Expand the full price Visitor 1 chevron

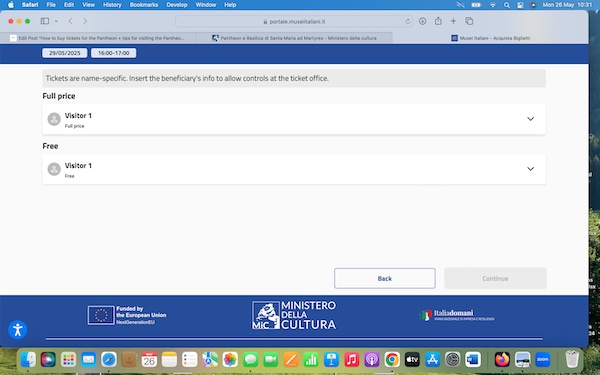pyautogui.click(x=530, y=119)
